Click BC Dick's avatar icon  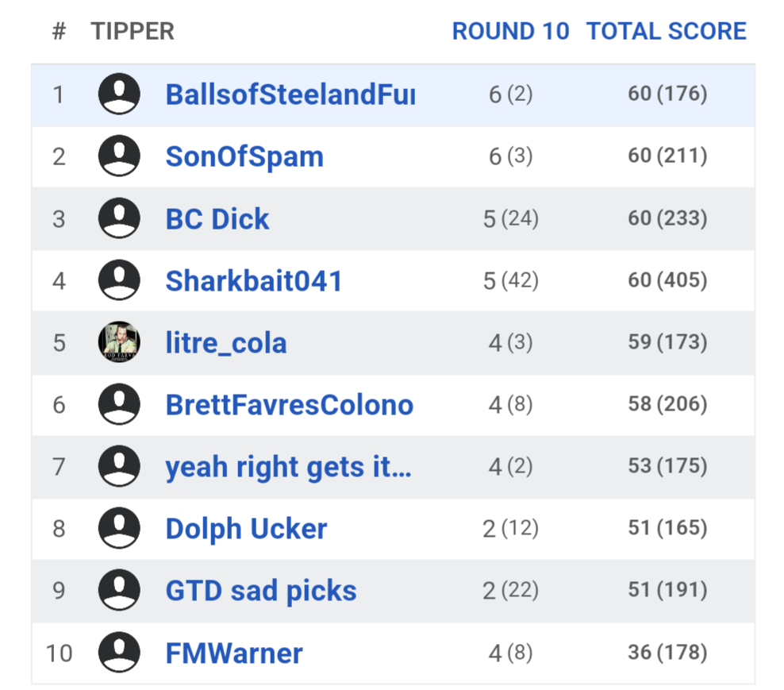[x=119, y=218]
